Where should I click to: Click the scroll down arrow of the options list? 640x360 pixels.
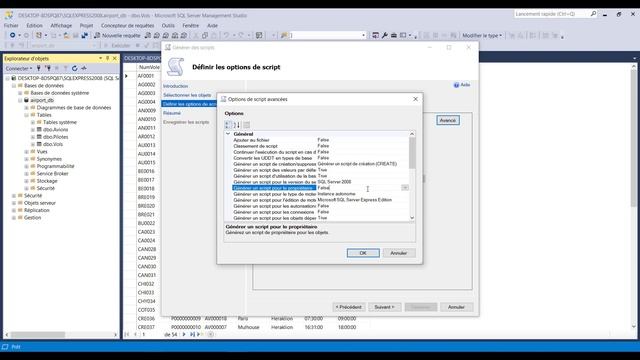tap(412, 218)
